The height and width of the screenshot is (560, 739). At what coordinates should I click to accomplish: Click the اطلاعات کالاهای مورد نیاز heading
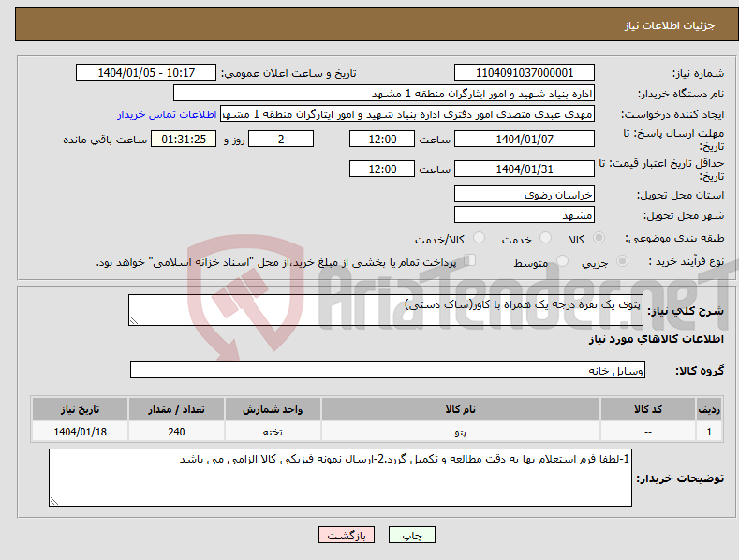coord(656,339)
